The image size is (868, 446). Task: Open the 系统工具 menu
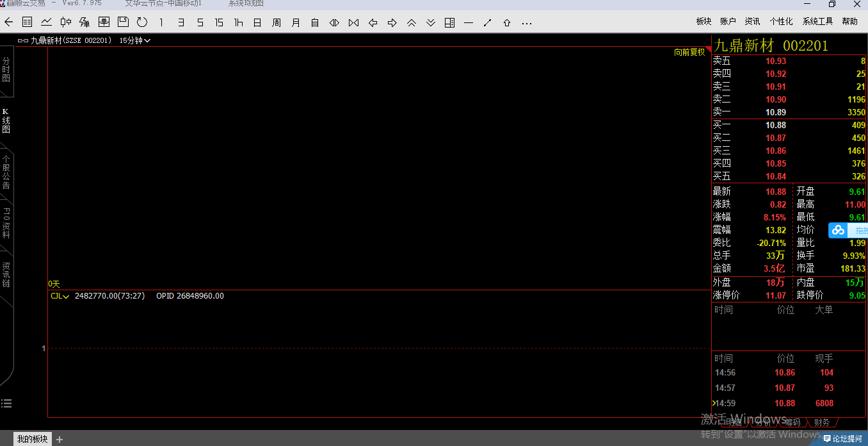817,21
